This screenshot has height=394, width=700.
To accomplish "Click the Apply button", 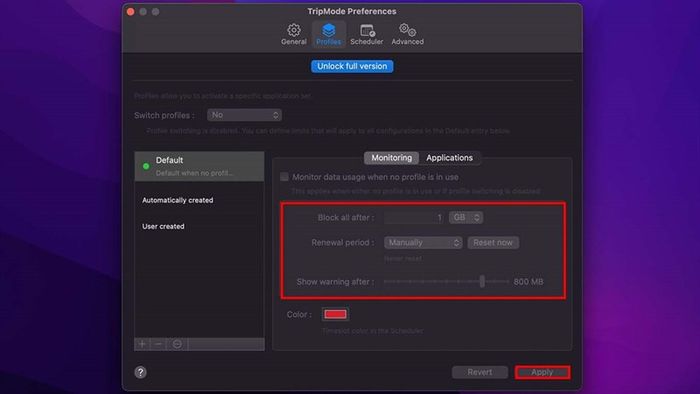I will (542, 372).
